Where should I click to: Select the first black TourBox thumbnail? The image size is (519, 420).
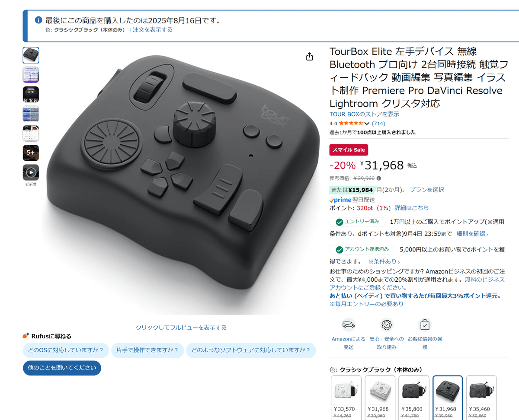(31, 55)
